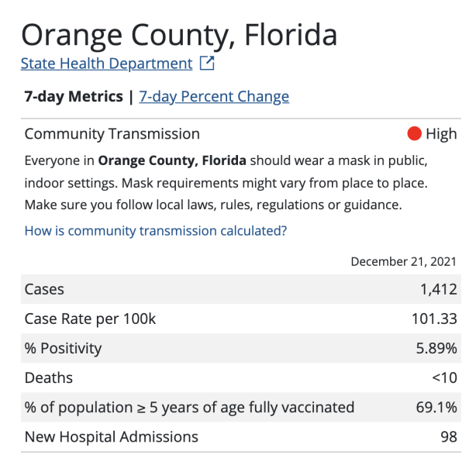Screen dimensions: 476x465
Task: Click the New Hospital Admissions row label
Action: (111, 436)
